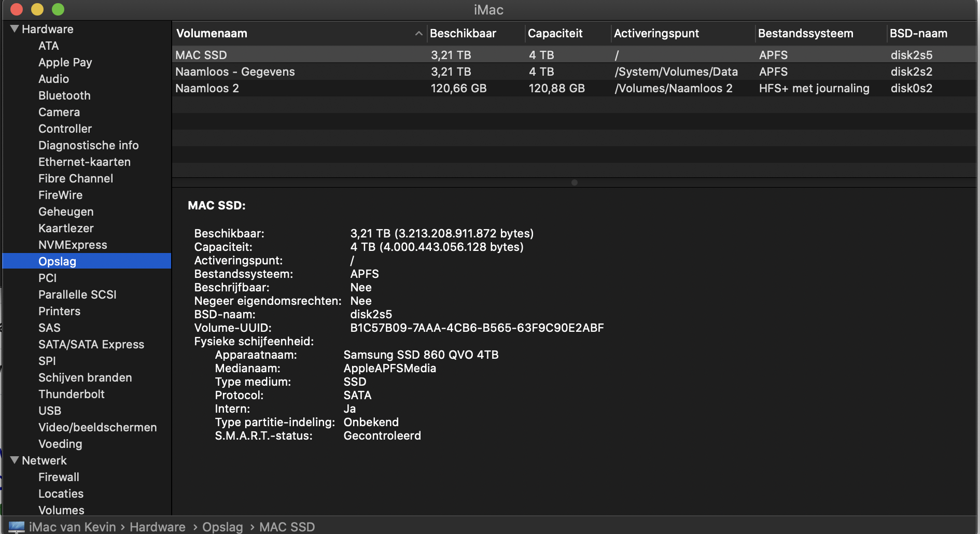Open Schijven branden section
The height and width of the screenshot is (534, 980).
(x=85, y=377)
